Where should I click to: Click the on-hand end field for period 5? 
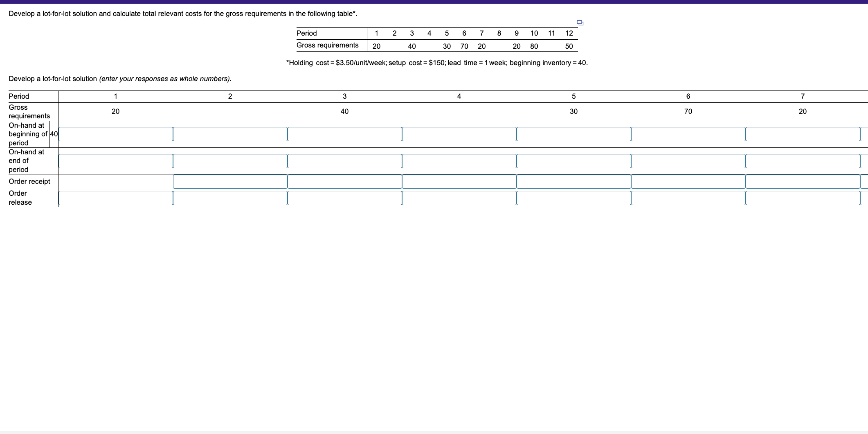tap(574, 161)
